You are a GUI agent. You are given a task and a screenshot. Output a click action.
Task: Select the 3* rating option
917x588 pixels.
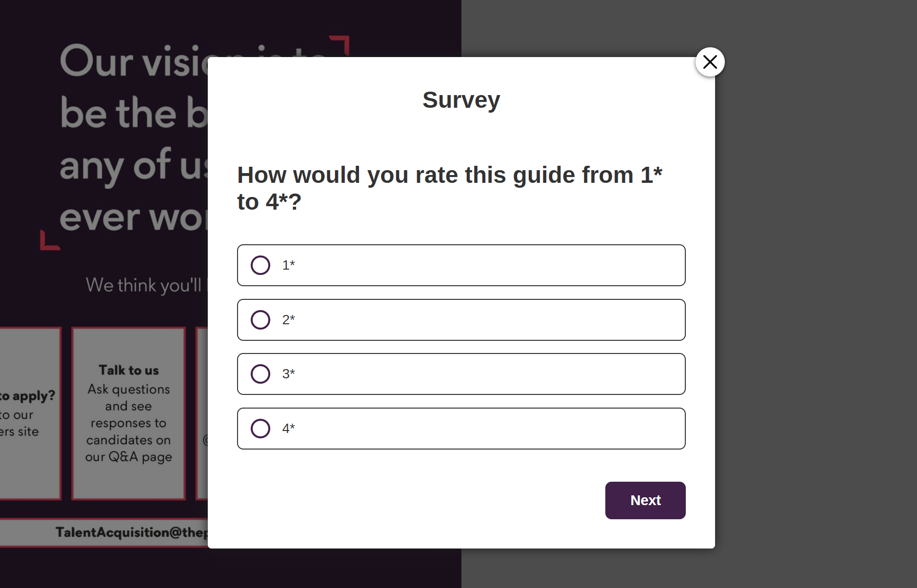click(261, 374)
